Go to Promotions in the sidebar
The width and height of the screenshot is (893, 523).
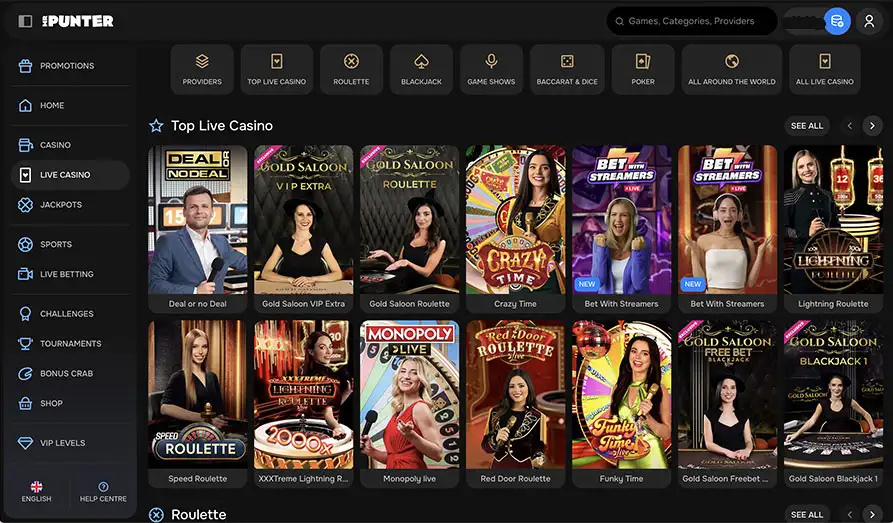[x=67, y=66]
